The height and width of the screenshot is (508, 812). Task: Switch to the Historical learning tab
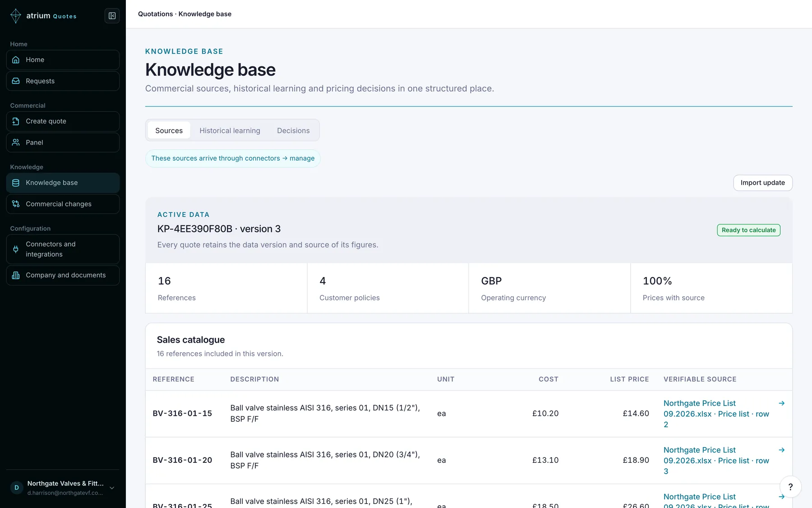click(230, 130)
